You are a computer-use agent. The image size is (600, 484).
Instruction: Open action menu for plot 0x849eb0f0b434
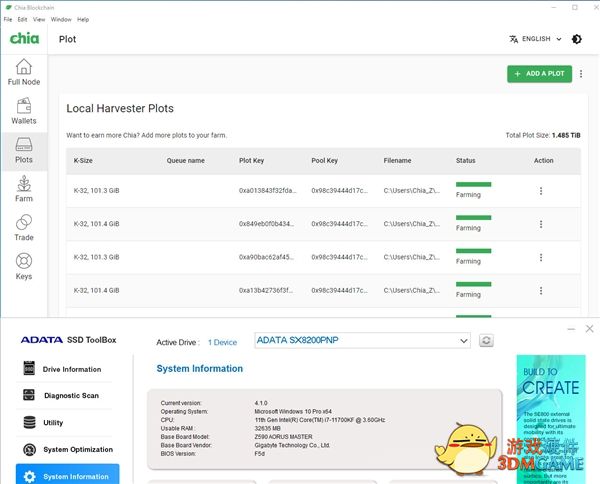541,224
